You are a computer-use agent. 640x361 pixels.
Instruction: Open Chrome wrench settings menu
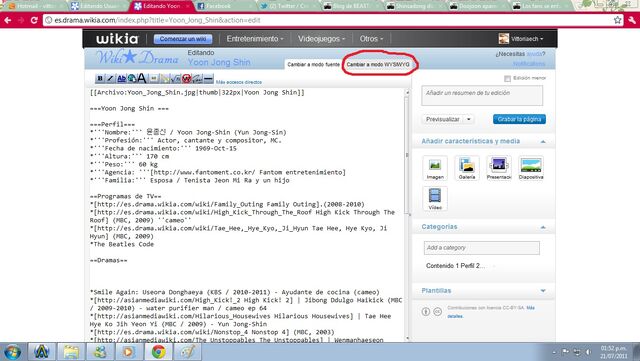pyautogui.click(x=632, y=20)
